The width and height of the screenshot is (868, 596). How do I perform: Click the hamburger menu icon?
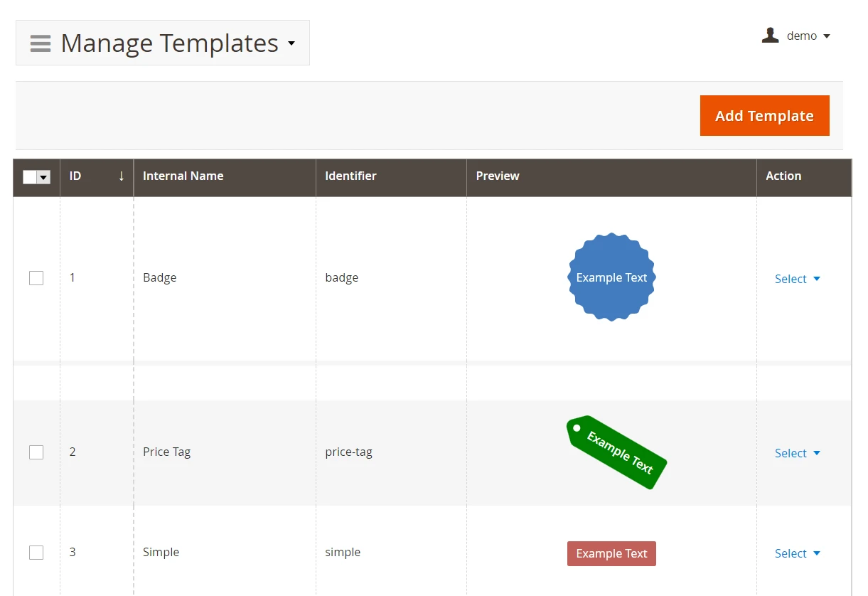coord(41,43)
